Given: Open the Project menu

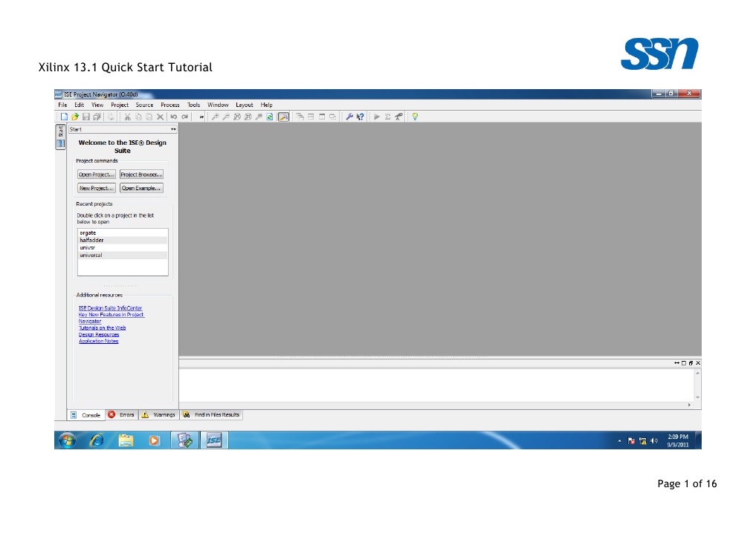Looking at the screenshot, I should (120, 105).
